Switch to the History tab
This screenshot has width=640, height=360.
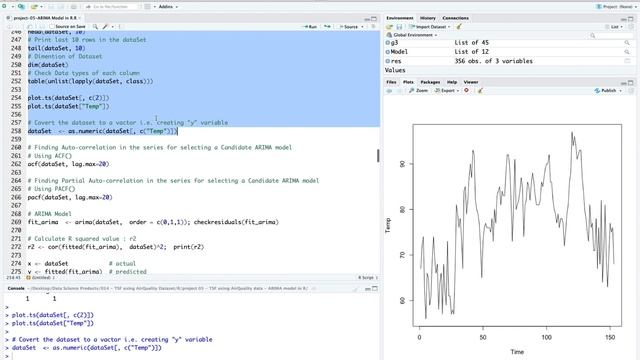pos(428,18)
